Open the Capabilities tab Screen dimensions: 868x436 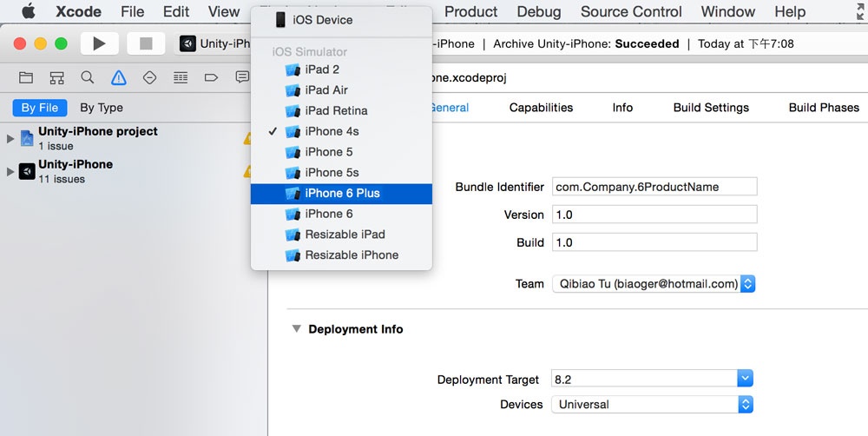[541, 108]
